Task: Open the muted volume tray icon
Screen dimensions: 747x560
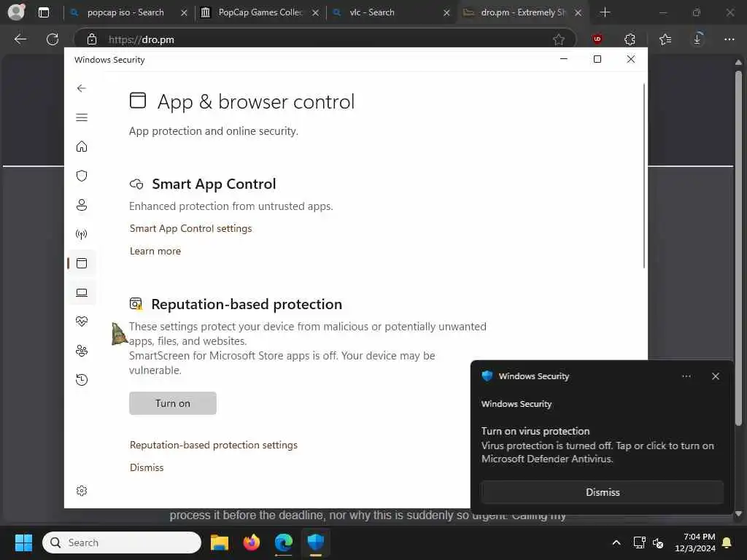Action: [658, 542]
